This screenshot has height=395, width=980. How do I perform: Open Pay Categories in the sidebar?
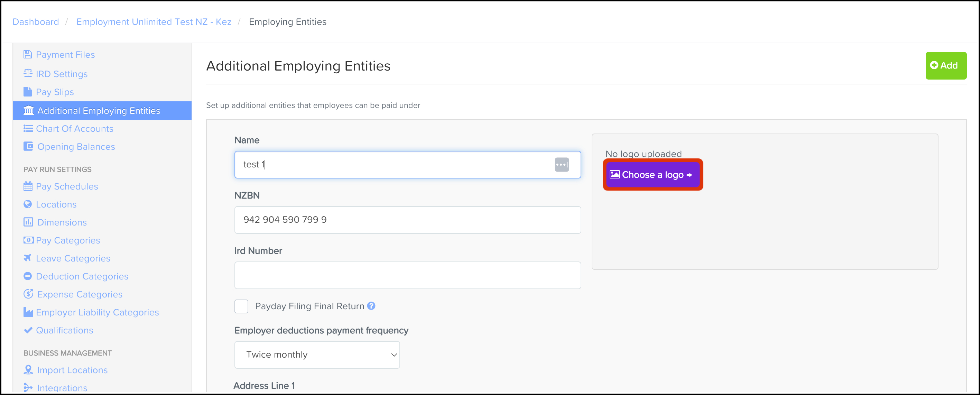tap(68, 240)
